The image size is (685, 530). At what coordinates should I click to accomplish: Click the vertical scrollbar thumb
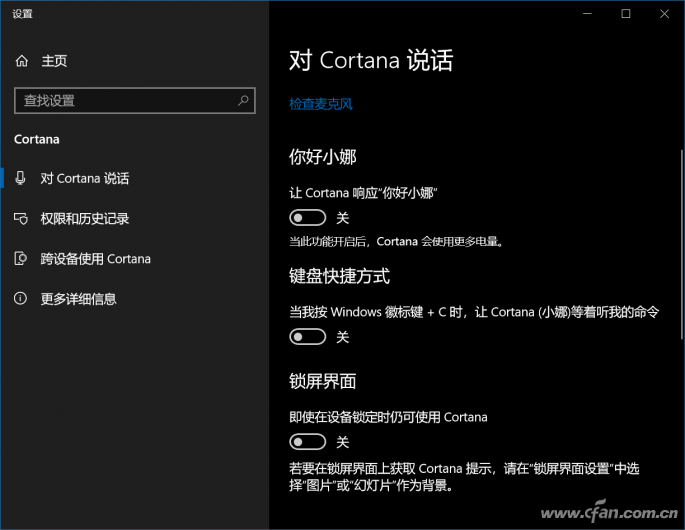(x=682, y=244)
